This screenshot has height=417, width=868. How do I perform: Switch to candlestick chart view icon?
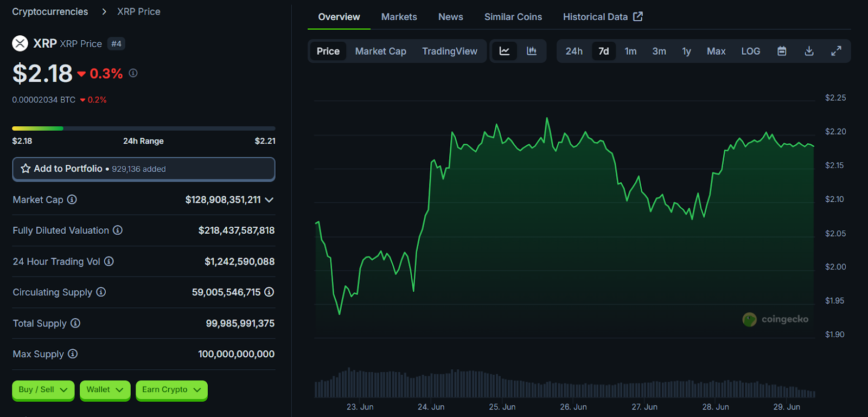point(532,51)
